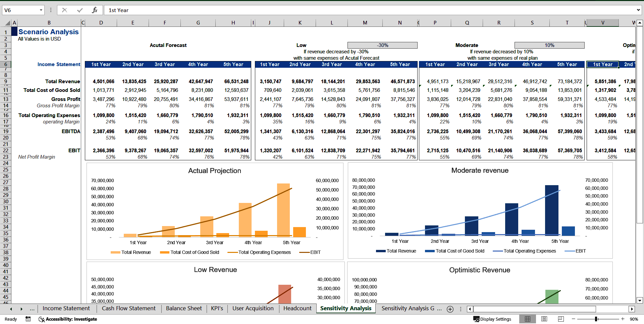Select the -30% Low scenario cell
This screenshot has width=644, height=324.
point(382,45)
